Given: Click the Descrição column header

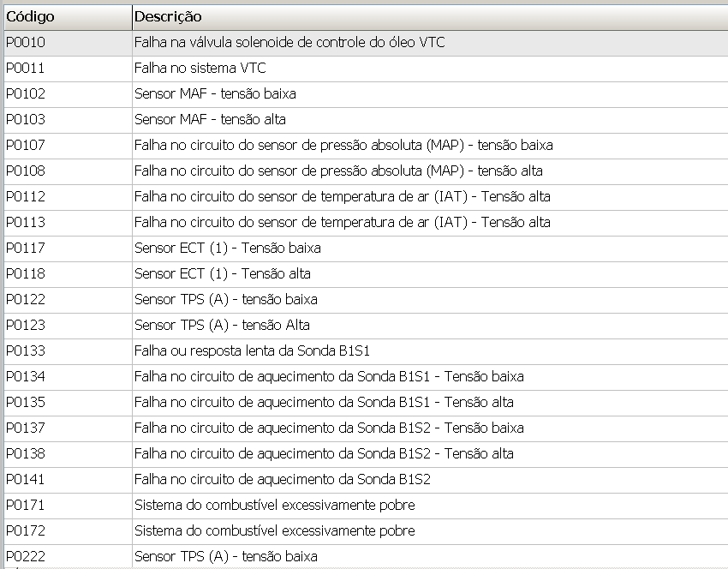Looking at the screenshot, I should [x=168, y=16].
